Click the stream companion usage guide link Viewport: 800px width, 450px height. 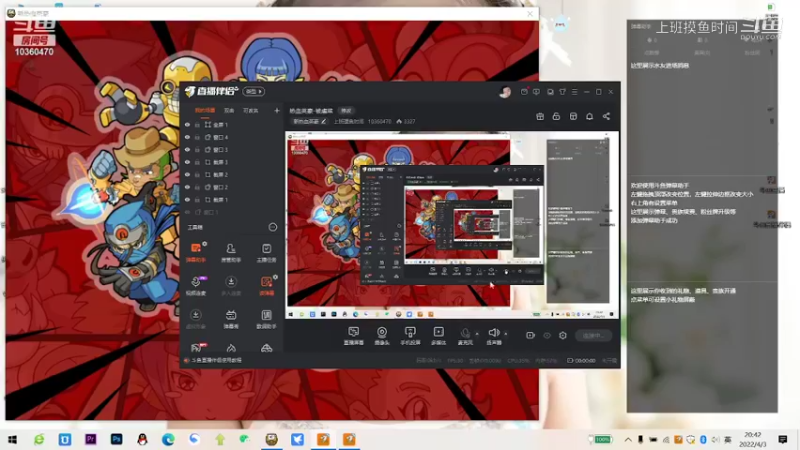click(x=216, y=360)
